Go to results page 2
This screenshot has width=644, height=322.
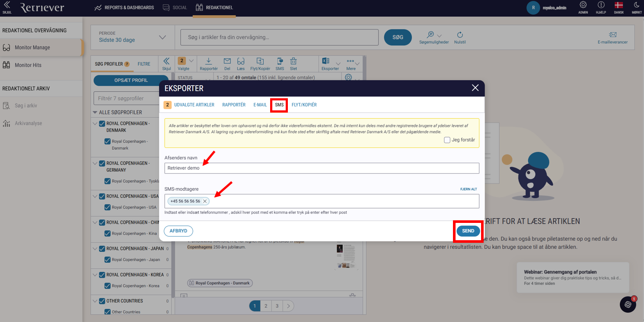[x=266, y=306]
